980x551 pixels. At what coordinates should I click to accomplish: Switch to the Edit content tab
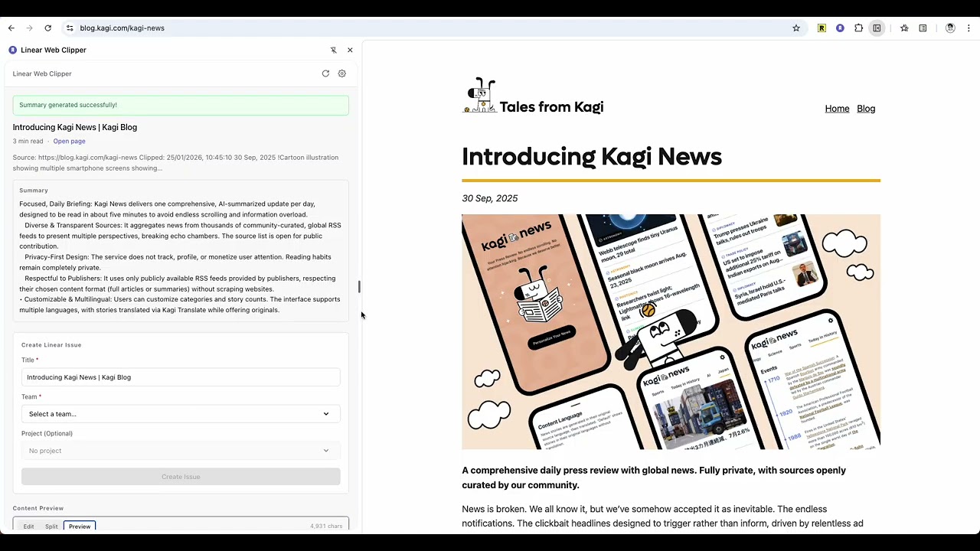28,527
